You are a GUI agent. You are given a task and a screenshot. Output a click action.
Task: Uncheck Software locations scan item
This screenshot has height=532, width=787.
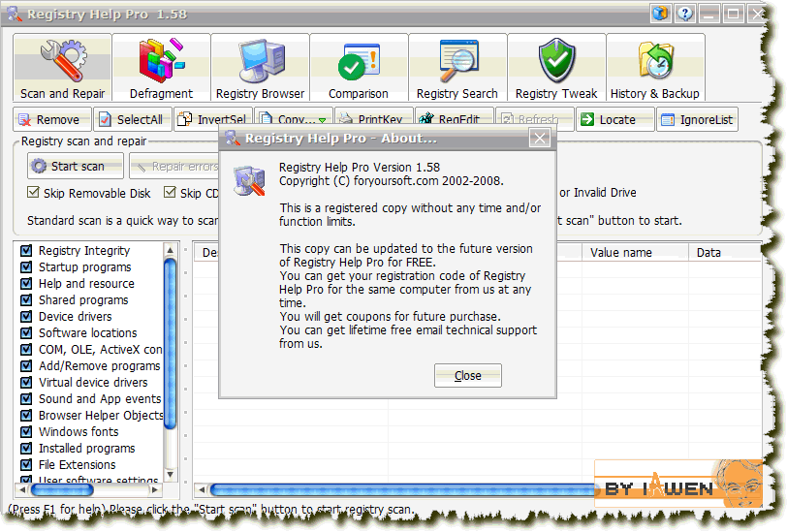pyautogui.click(x=26, y=333)
